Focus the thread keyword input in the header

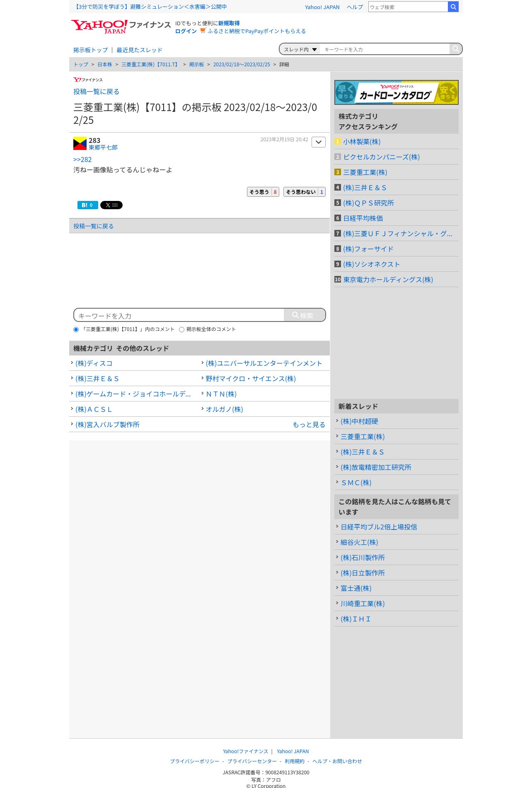tap(385, 49)
